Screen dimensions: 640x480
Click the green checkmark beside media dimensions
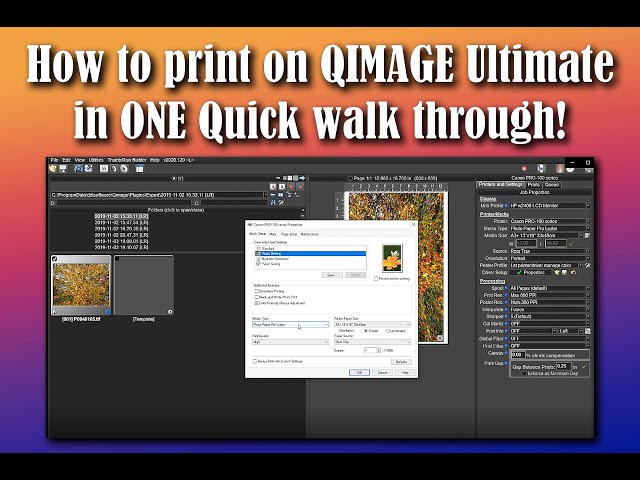(571, 243)
